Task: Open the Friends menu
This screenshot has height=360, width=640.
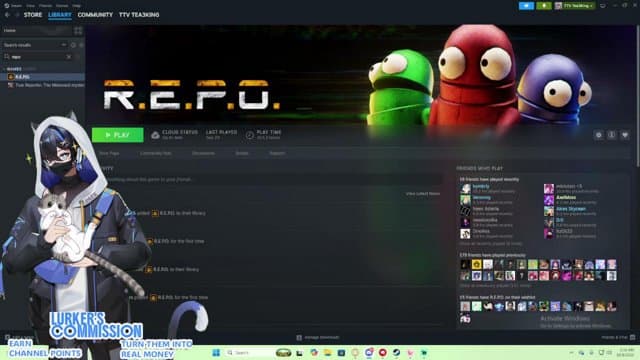Action: (45, 6)
